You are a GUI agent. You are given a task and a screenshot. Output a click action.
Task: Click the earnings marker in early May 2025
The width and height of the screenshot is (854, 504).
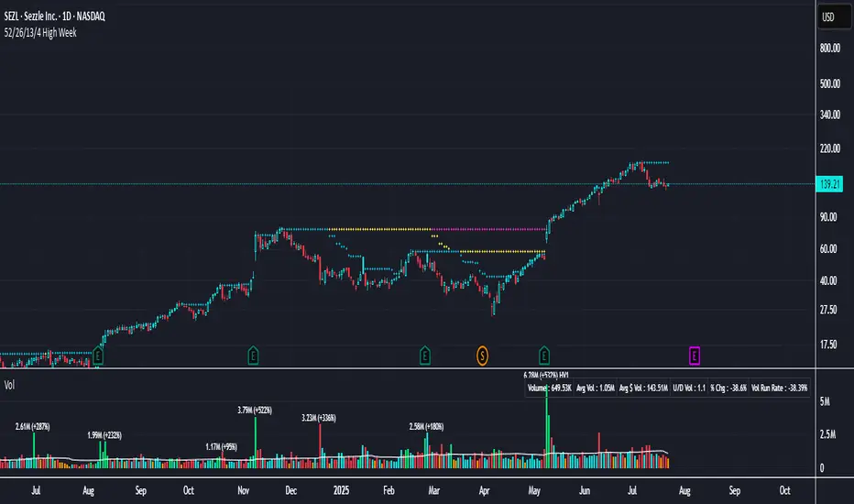(544, 353)
